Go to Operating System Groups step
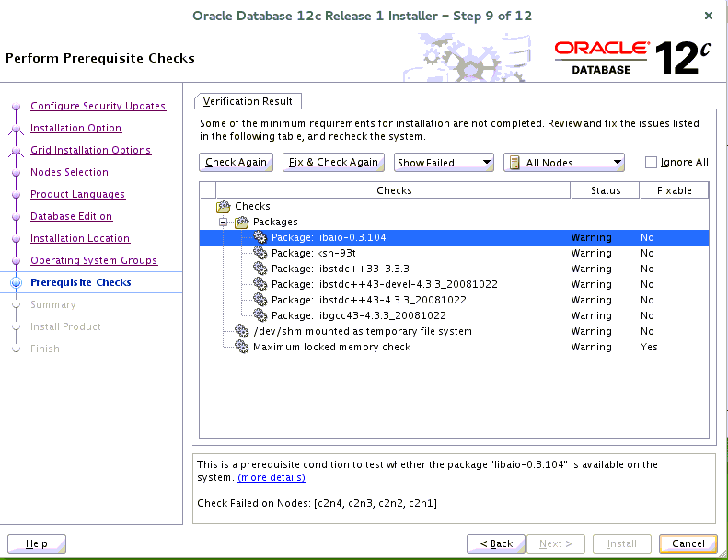728x560 pixels. tap(94, 260)
